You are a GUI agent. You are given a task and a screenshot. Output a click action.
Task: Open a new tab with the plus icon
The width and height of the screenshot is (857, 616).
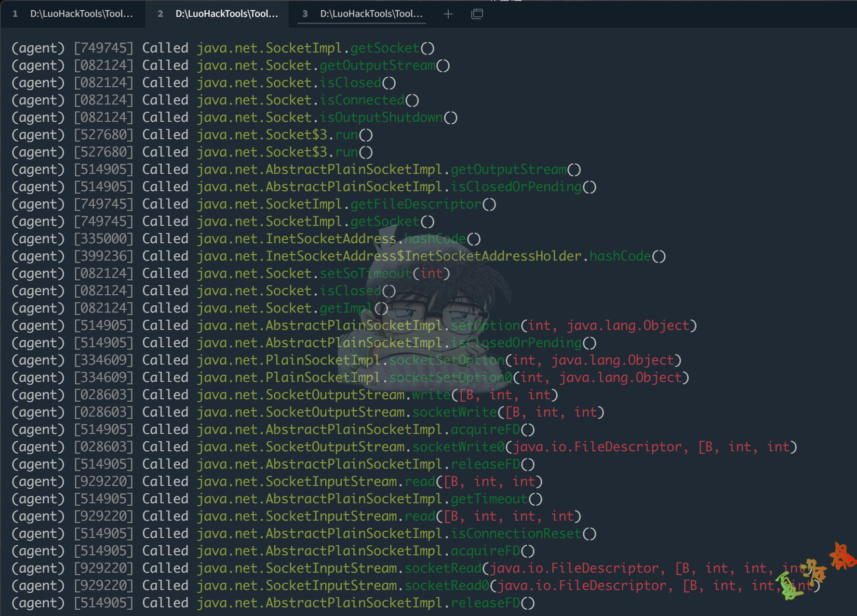448,14
